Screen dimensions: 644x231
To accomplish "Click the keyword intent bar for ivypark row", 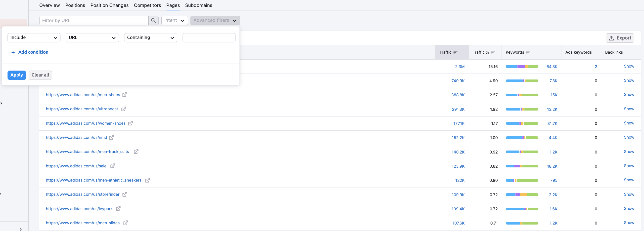I will tap(522, 209).
